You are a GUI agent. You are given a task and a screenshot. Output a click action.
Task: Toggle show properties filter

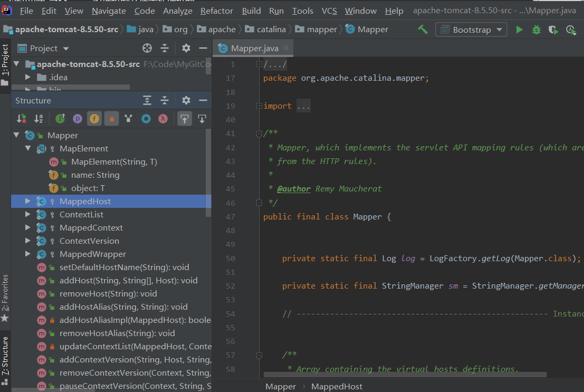tap(78, 119)
